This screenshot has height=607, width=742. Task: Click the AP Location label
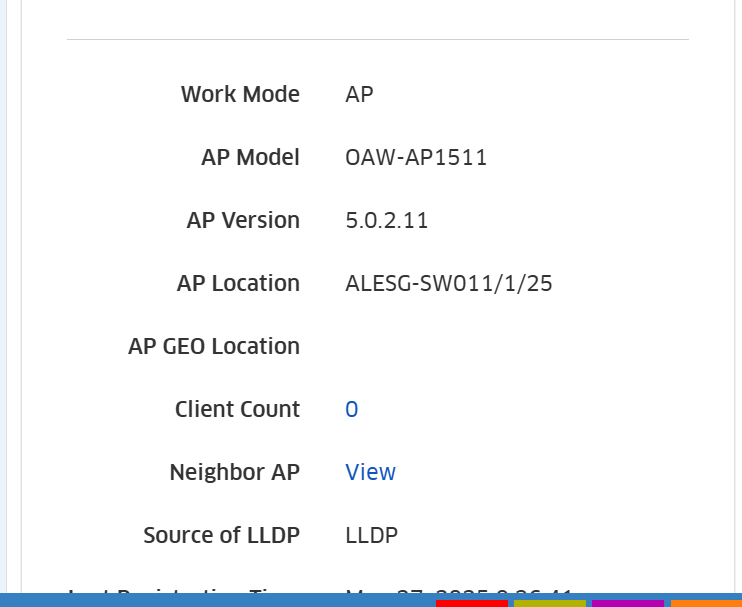(x=238, y=283)
